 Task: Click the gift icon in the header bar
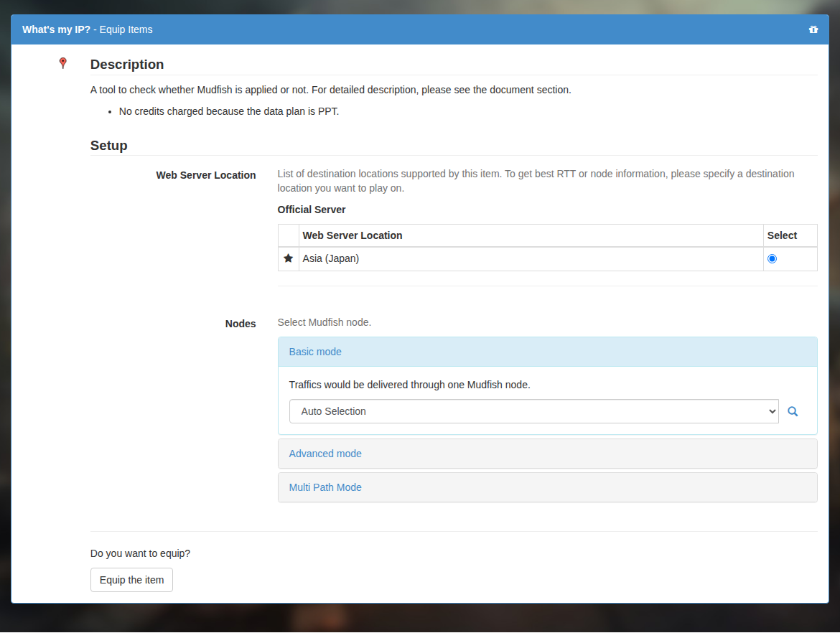tap(813, 29)
